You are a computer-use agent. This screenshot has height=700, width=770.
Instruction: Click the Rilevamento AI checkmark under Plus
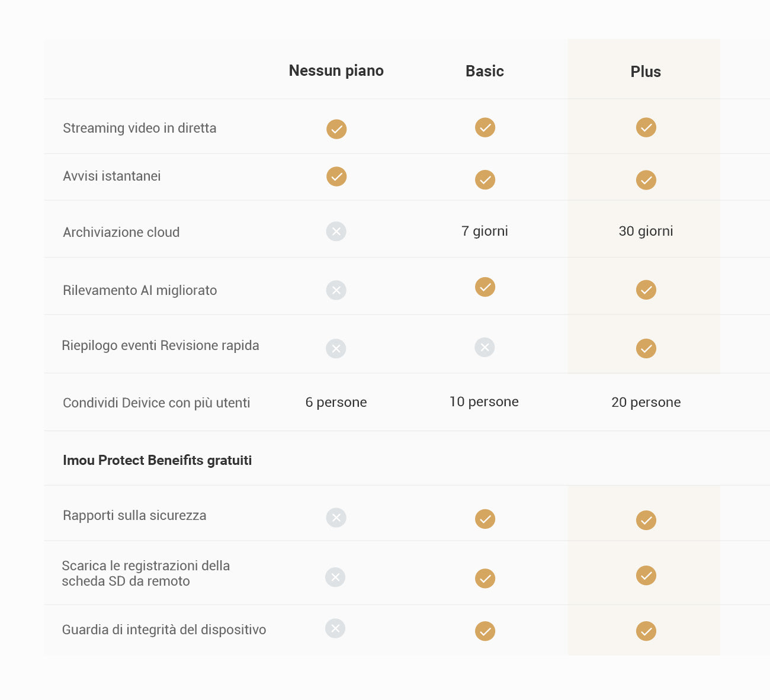pos(646,290)
